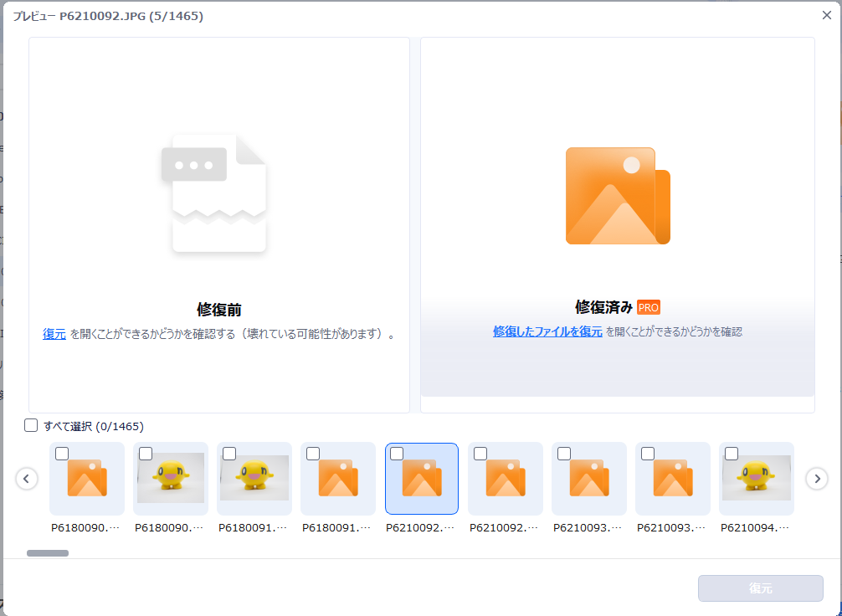
Task: Click the orange image icon in the 修復済み panel
Action: click(x=617, y=195)
